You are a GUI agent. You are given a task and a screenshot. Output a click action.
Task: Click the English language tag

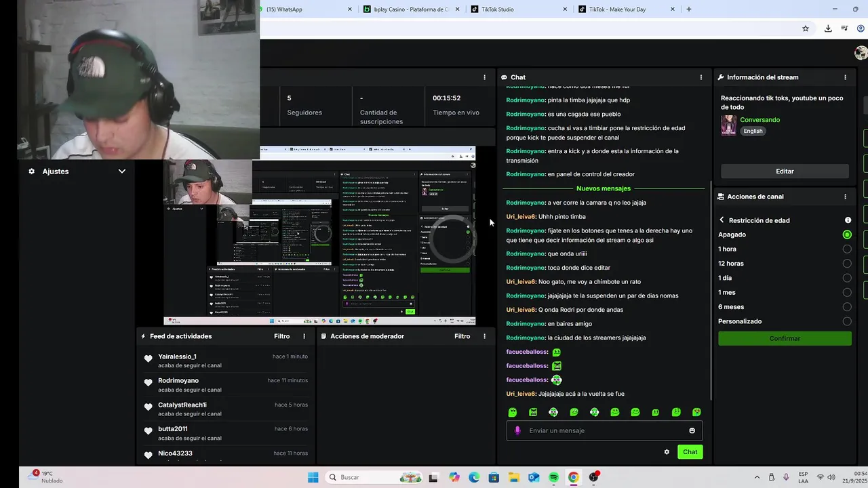click(x=753, y=131)
